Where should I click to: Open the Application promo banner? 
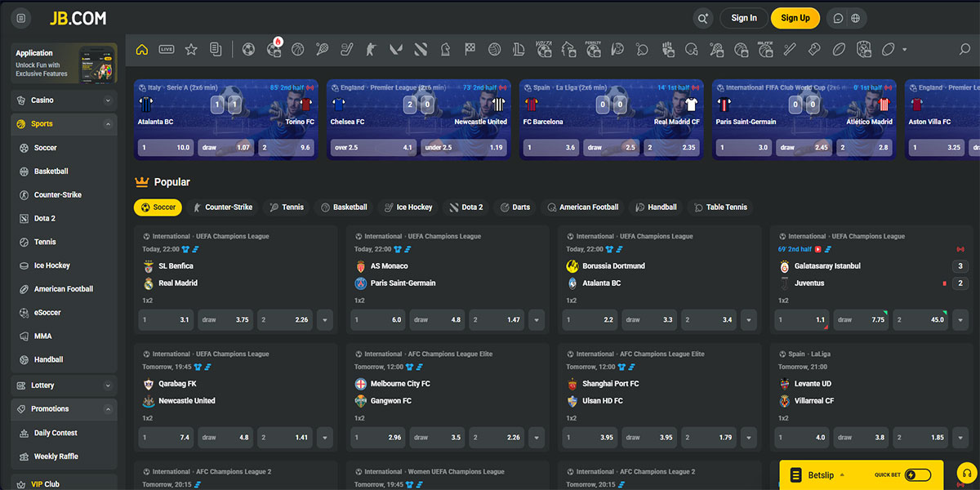pos(64,64)
